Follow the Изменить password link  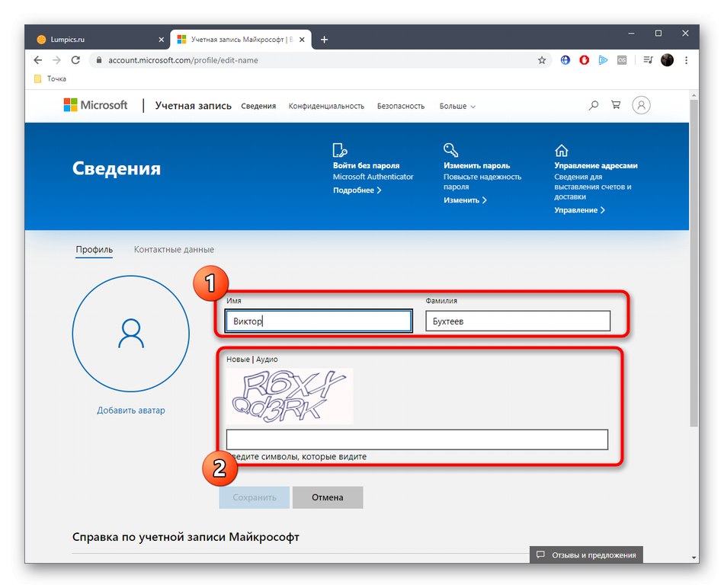click(465, 200)
